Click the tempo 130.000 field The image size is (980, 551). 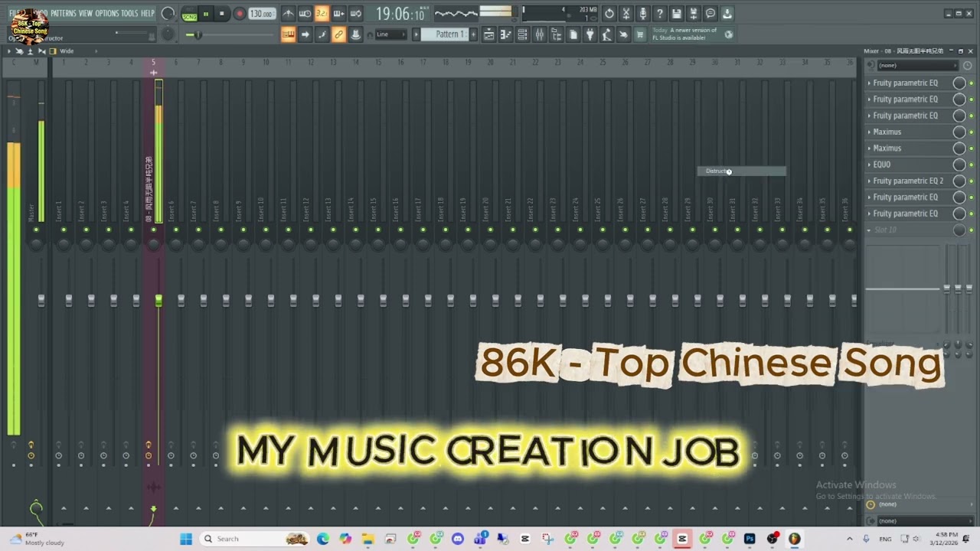click(x=262, y=14)
